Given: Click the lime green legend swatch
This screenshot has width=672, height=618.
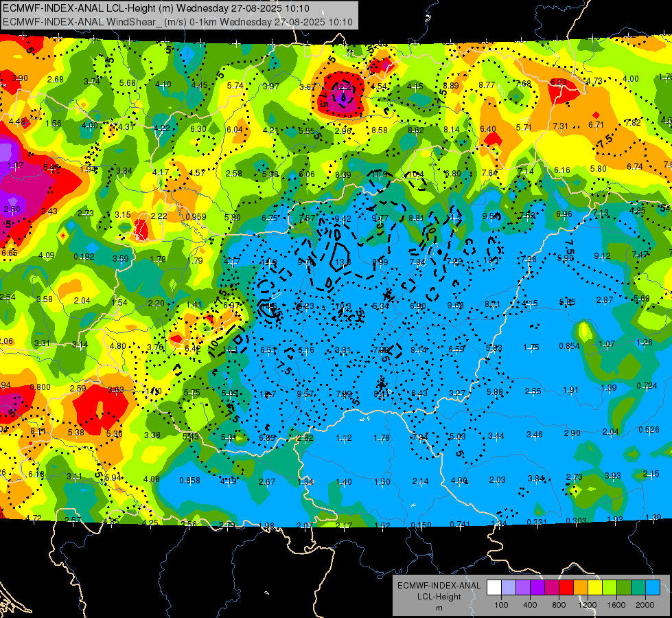Looking at the screenshot, I should point(610,588).
